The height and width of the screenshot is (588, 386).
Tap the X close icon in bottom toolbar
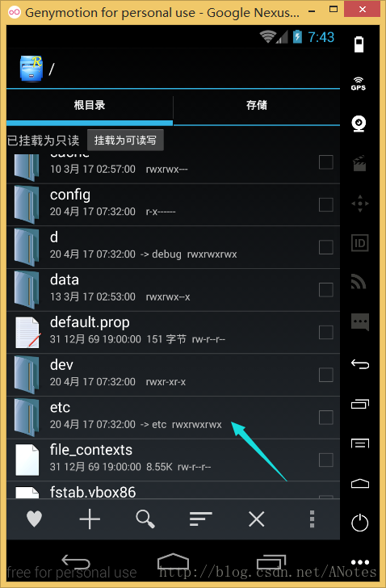256,519
